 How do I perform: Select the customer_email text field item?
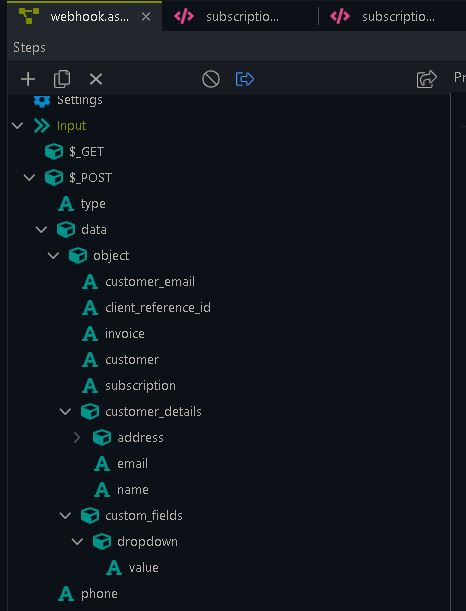coord(138,282)
